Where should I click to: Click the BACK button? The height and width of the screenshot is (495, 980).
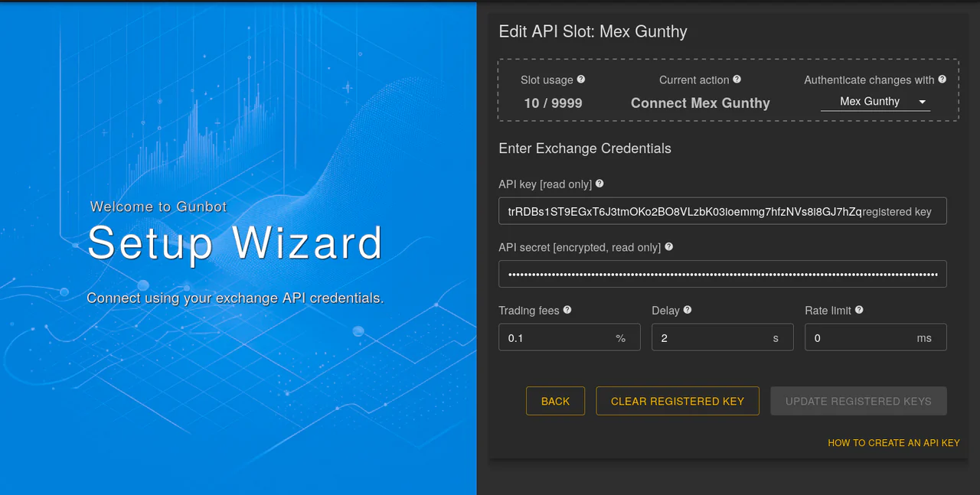click(555, 401)
